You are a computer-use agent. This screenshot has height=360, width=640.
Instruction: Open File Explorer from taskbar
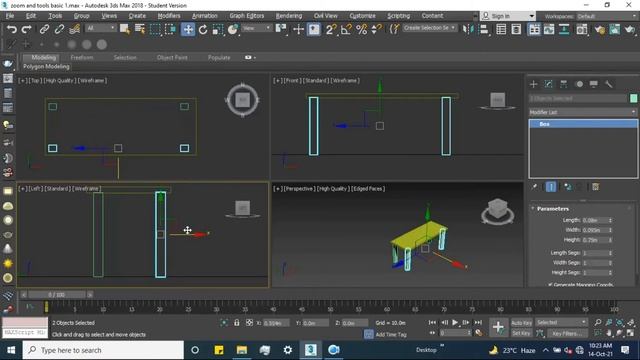pyautogui.click(x=242, y=350)
